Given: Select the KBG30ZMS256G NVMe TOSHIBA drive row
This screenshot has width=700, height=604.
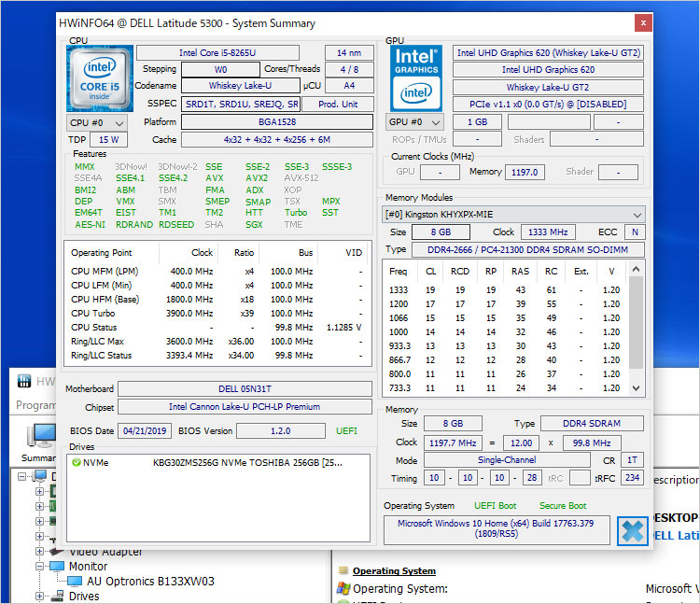Looking at the screenshot, I should 218,462.
